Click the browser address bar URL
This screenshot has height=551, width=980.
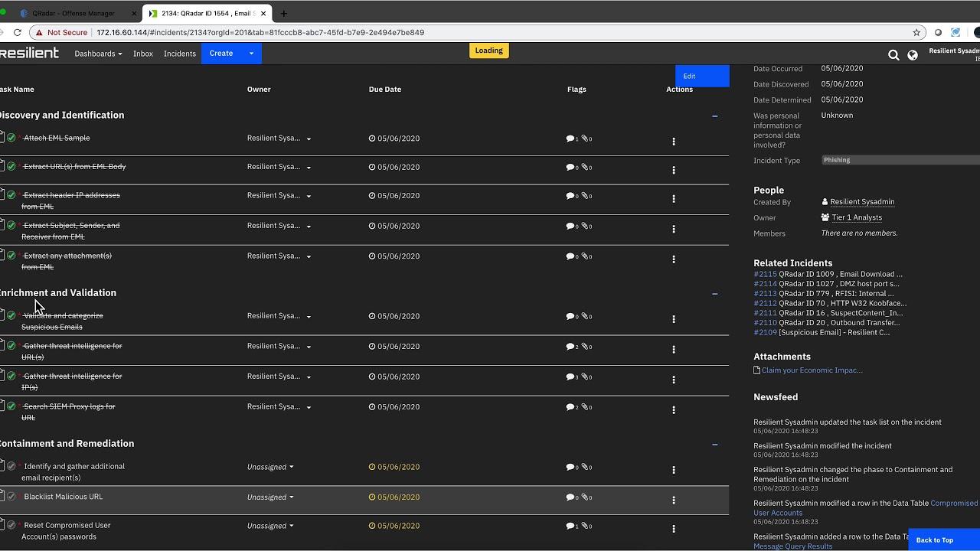(260, 33)
